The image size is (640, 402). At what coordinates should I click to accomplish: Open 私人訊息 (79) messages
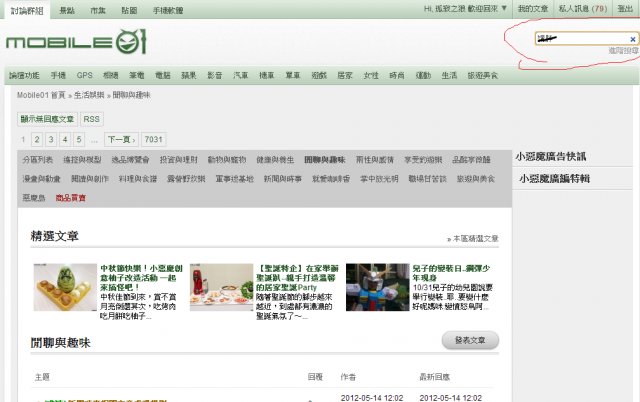(582, 9)
